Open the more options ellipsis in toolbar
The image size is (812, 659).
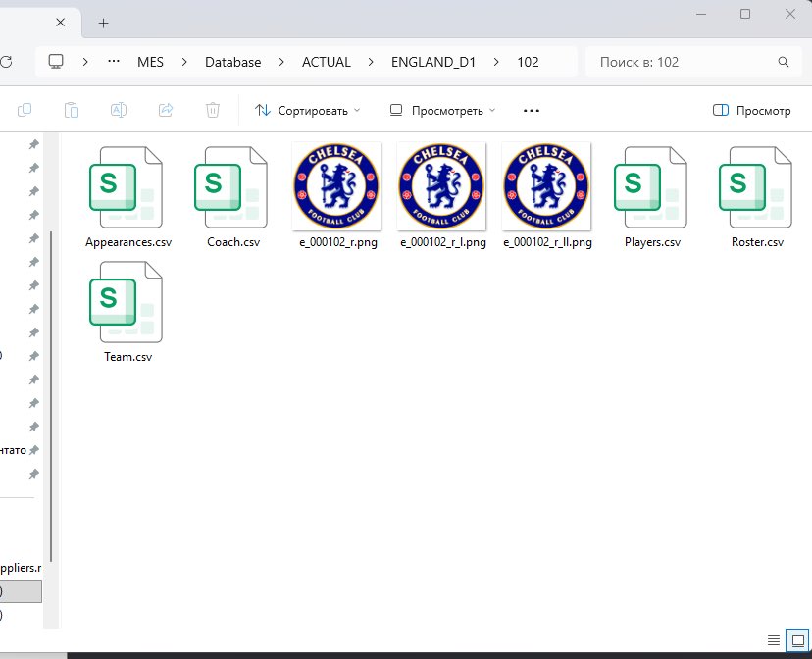coord(532,110)
